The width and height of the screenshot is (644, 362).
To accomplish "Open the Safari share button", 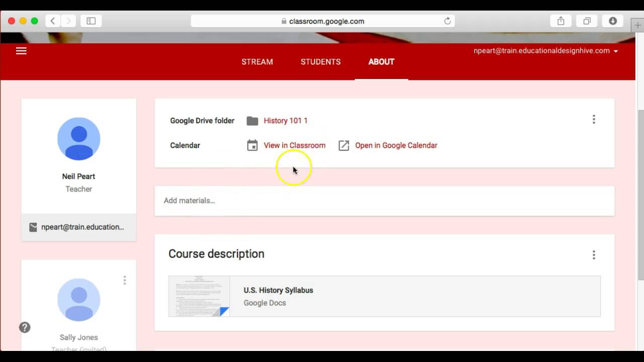I will [x=561, y=21].
